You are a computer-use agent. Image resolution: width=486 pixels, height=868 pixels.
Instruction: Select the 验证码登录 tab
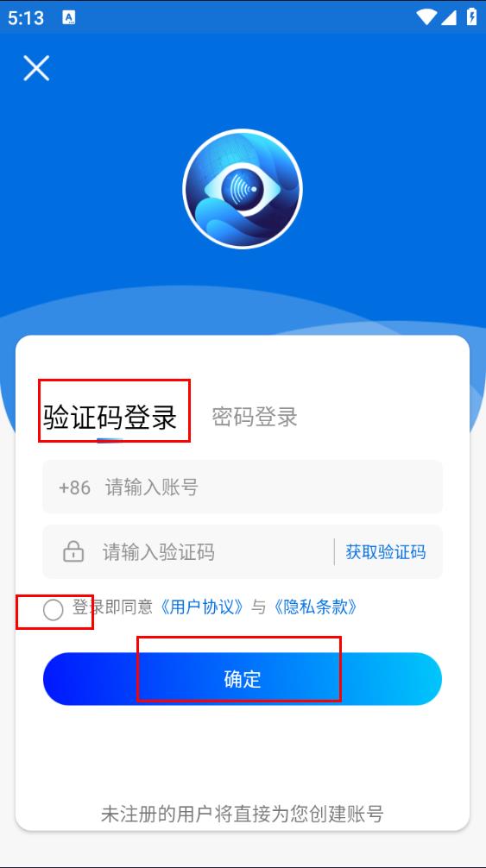pos(110,417)
